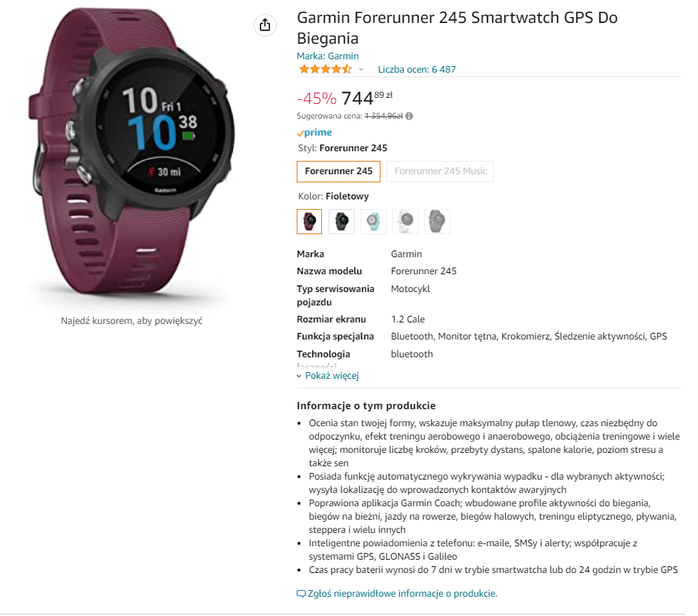
Task: Open Liczba ocen: 6 487 reviews link
Action: click(x=417, y=70)
